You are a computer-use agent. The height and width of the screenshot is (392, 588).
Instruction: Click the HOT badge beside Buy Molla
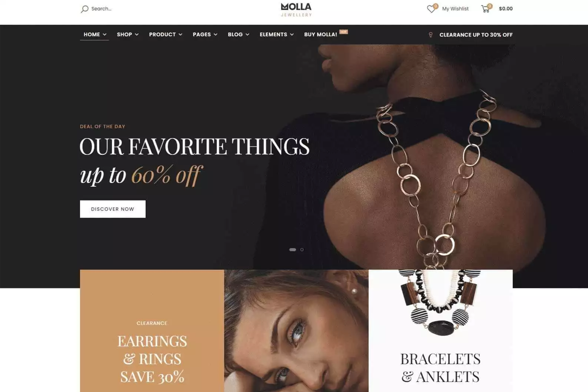pyautogui.click(x=344, y=32)
